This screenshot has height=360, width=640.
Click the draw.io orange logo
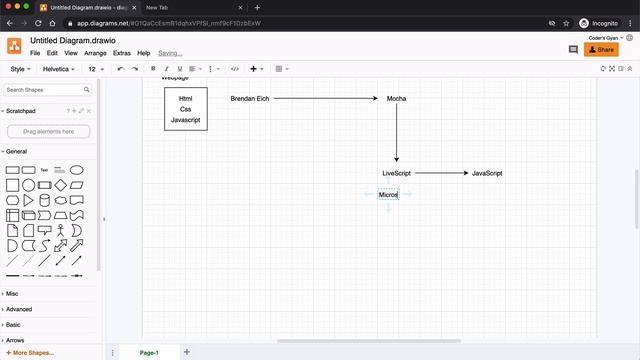(x=14, y=46)
